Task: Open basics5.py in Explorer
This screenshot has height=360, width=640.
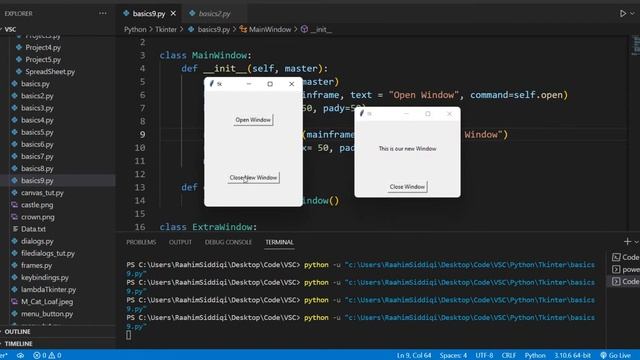Action: [x=37, y=132]
